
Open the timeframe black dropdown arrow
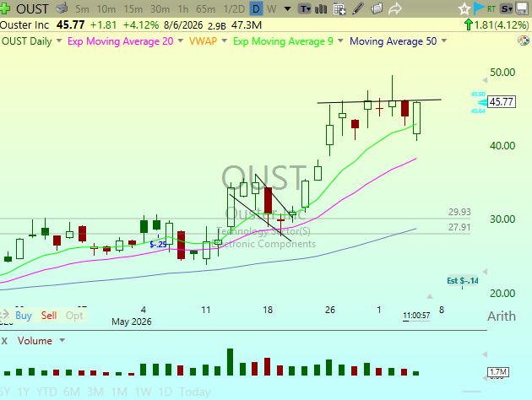287,9
